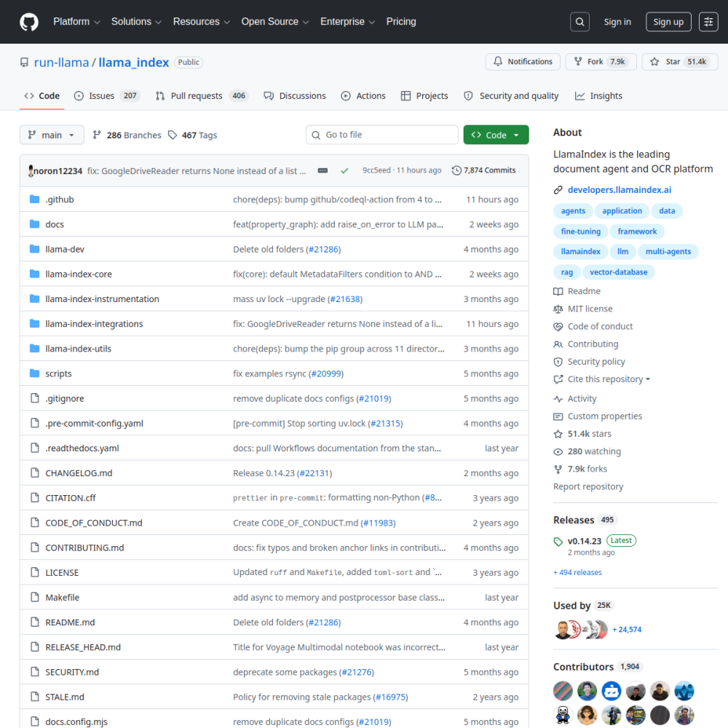
Task: Click the Sign up button
Action: click(668, 22)
